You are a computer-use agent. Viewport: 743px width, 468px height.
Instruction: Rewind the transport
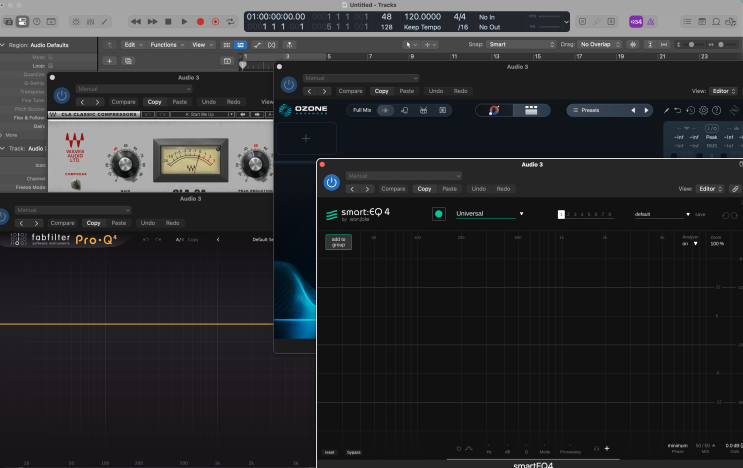(x=136, y=21)
